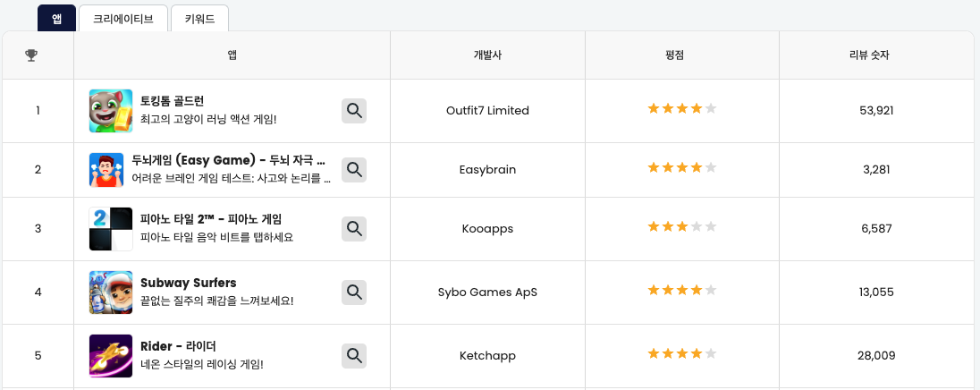Click the trophy rank column icon
The width and height of the screenshot is (980, 390).
pos(31,55)
